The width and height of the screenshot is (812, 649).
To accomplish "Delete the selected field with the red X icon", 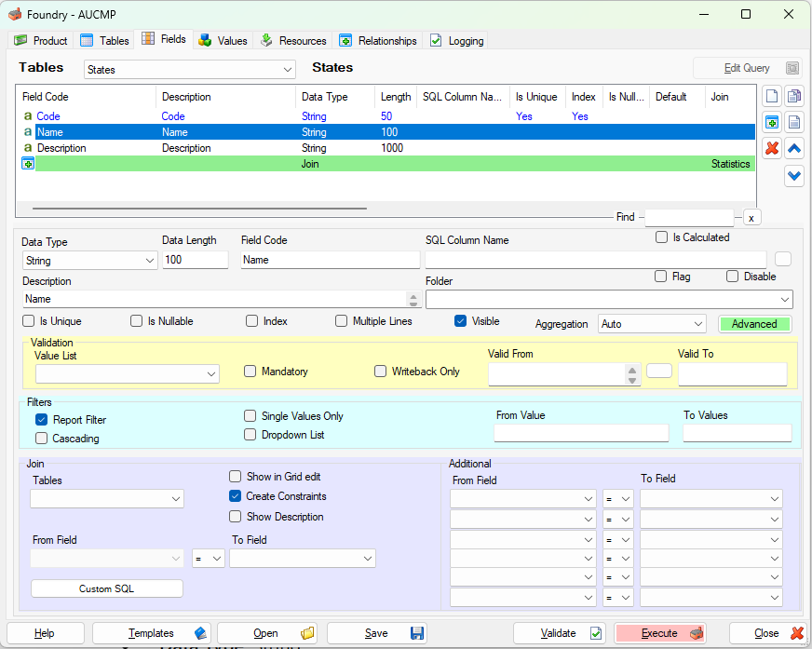I will 772,149.
